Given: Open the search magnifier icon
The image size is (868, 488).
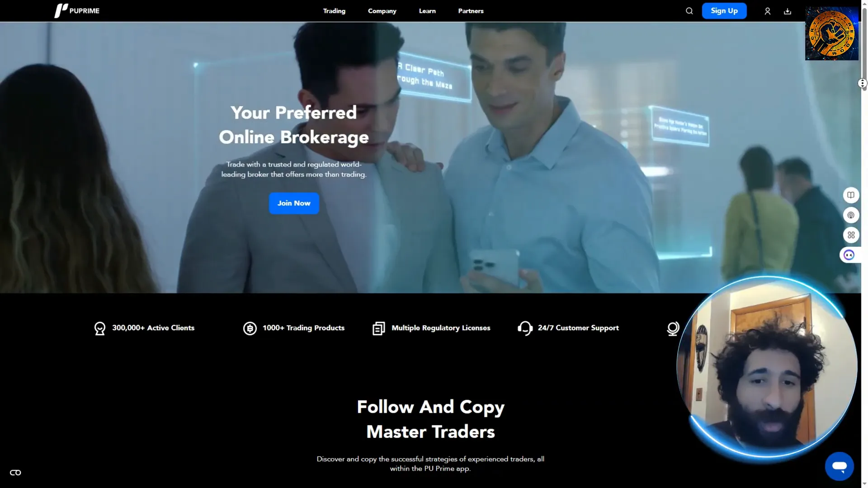Looking at the screenshot, I should click(689, 11).
